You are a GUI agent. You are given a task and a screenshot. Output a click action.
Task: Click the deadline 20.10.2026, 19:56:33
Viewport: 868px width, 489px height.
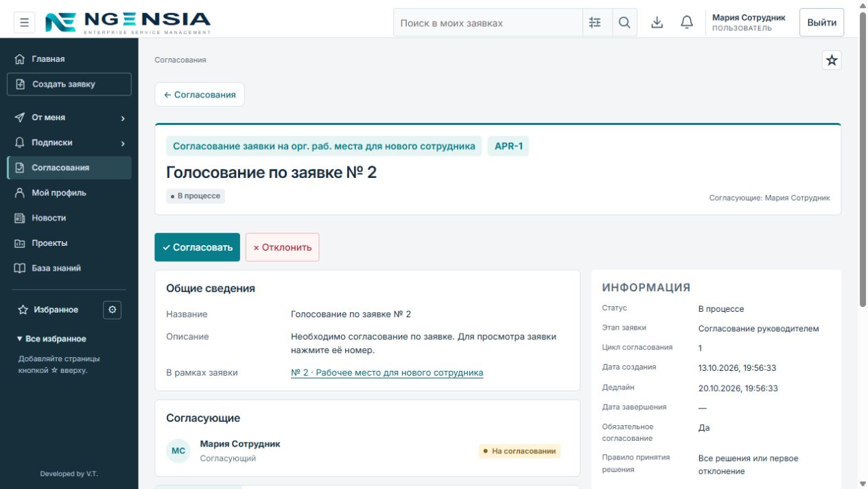coord(738,388)
